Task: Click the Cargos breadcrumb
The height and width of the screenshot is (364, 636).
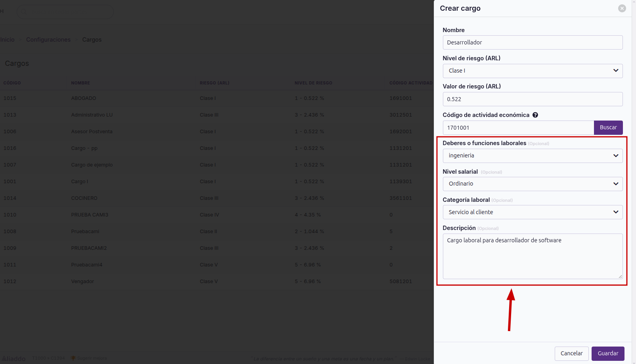Action: tap(92, 40)
